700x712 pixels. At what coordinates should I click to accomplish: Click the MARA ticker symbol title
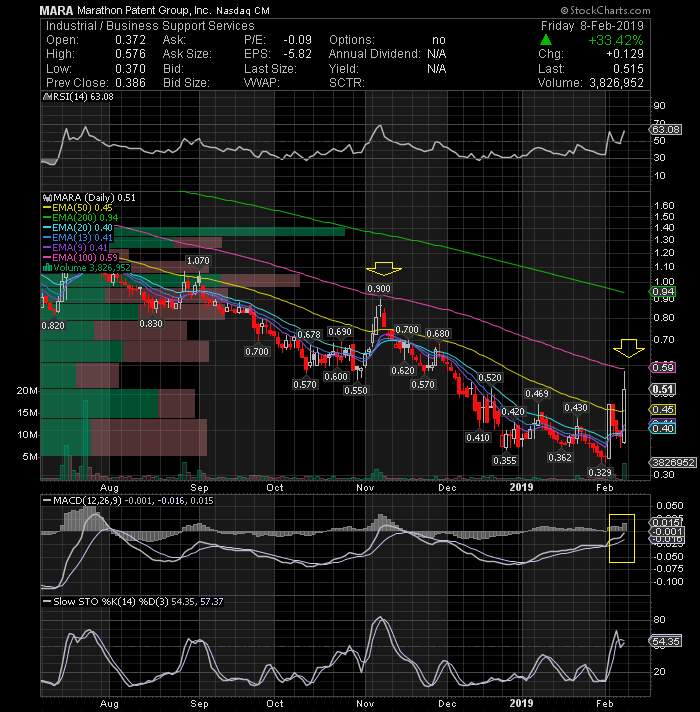coord(56,10)
